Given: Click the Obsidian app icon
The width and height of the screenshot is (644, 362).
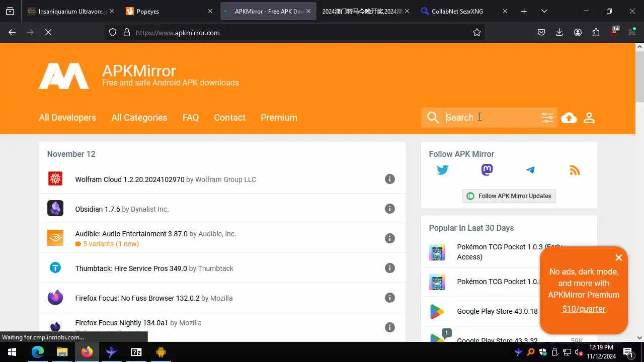Looking at the screenshot, I should pyautogui.click(x=55, y=208).
